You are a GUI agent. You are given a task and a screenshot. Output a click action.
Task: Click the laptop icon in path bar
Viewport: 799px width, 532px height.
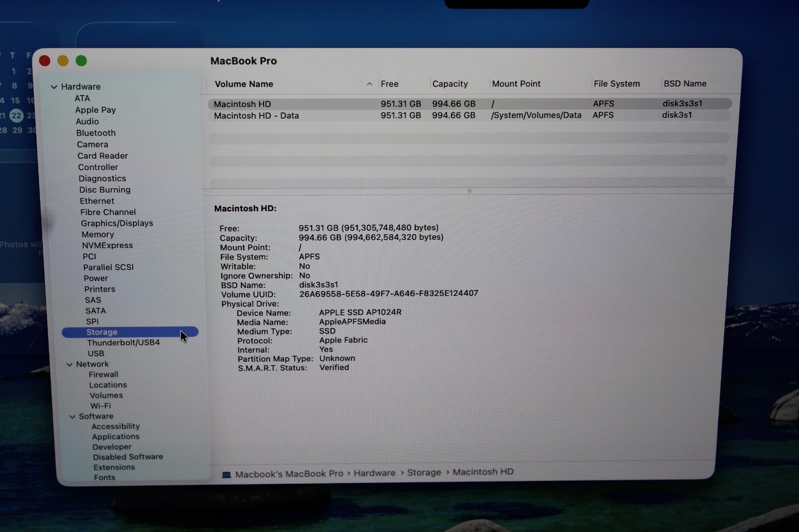226,475
